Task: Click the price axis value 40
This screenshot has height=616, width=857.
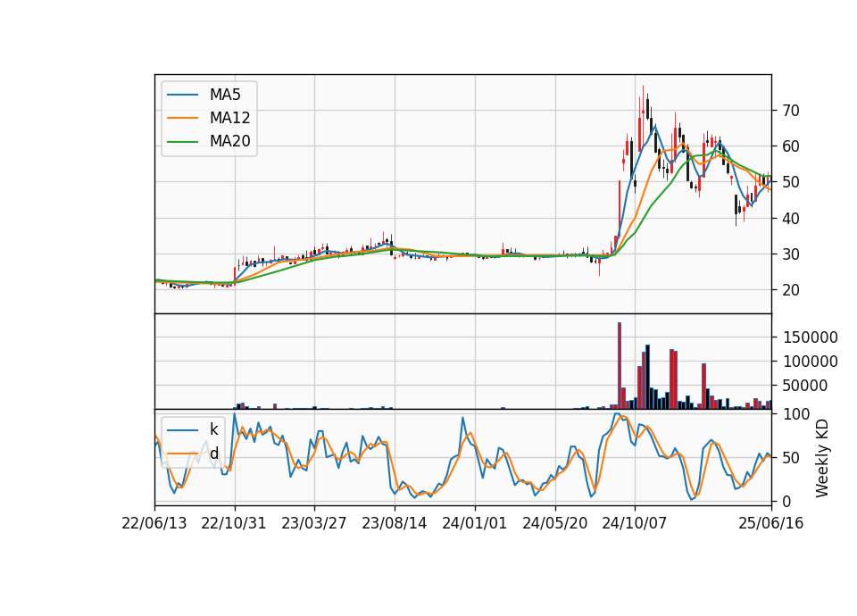Action: click(791, 219)
